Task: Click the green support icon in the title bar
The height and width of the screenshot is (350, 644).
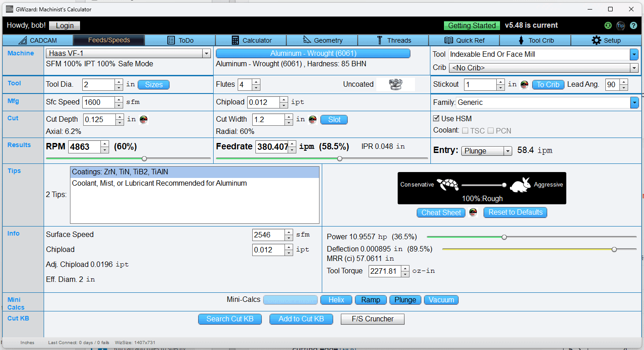Action: tap(608, 25)
